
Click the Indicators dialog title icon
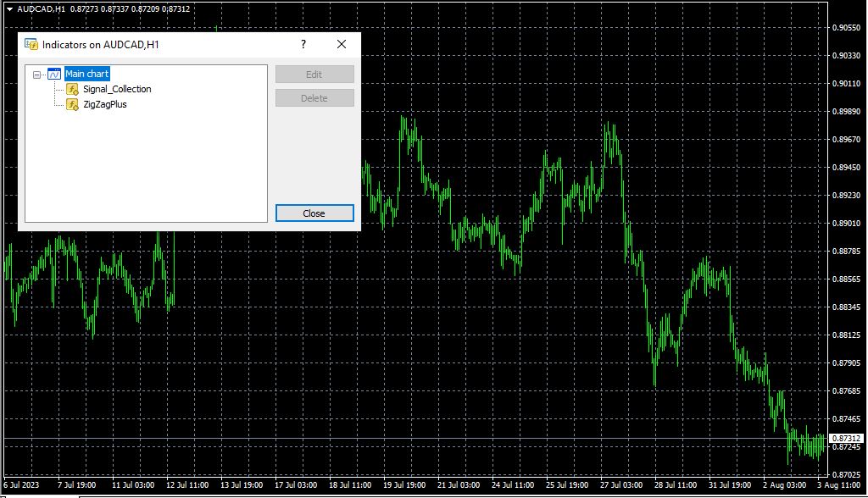tap(31, 44)
